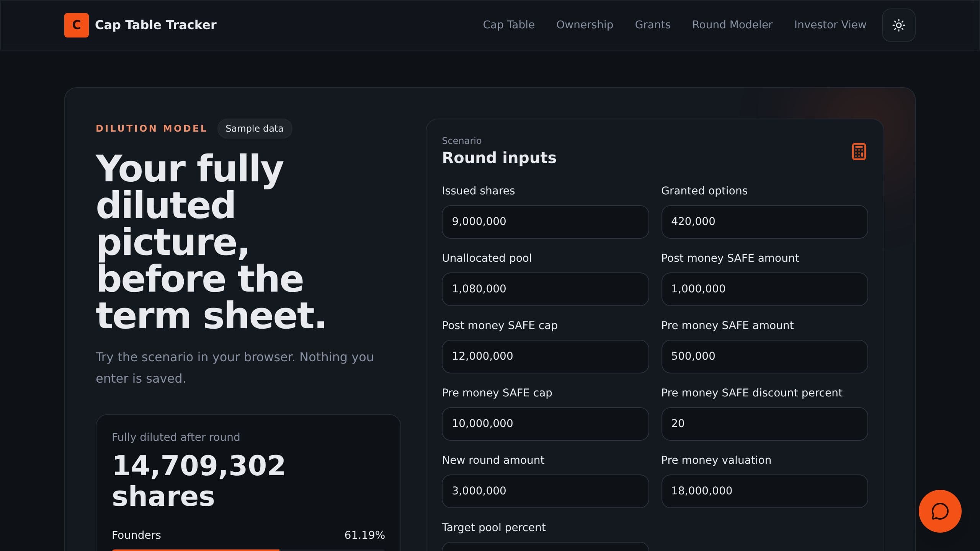The height and width of the screenshot is (551, 980).
Task: Select the Post money SAFE cap field
Action: pos(545,357)
